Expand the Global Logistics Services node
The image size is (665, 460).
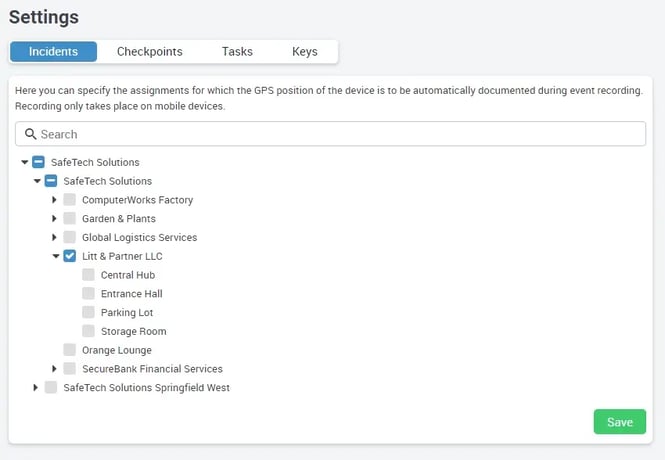55,238
